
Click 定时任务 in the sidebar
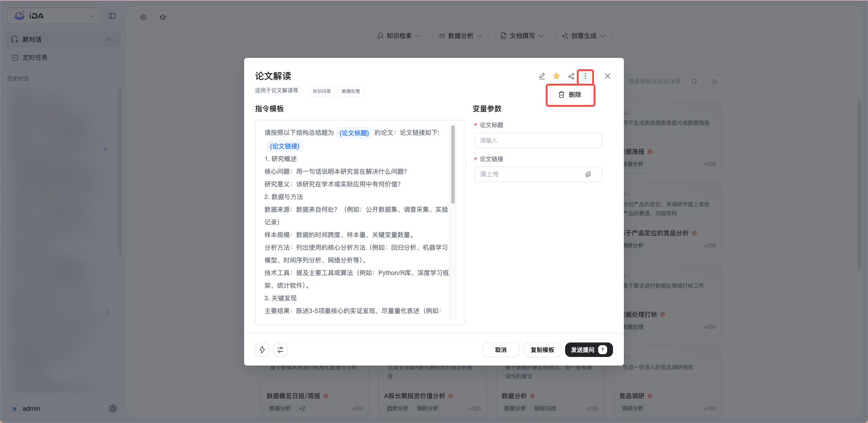click(x=35, y=57)
